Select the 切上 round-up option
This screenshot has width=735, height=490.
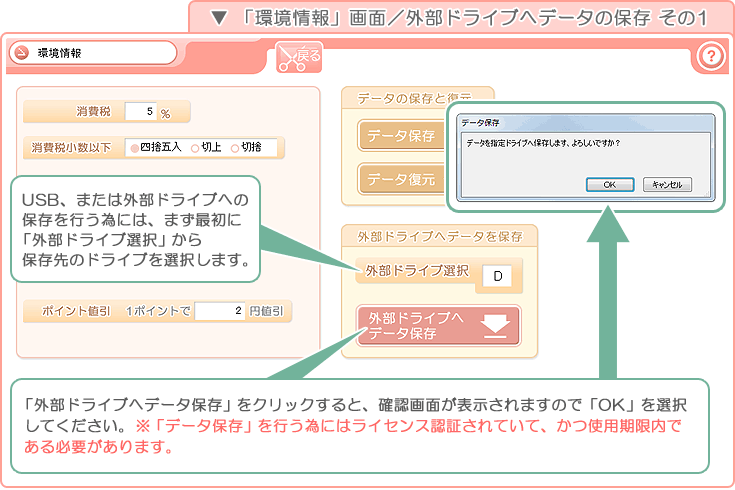point(205,147)
